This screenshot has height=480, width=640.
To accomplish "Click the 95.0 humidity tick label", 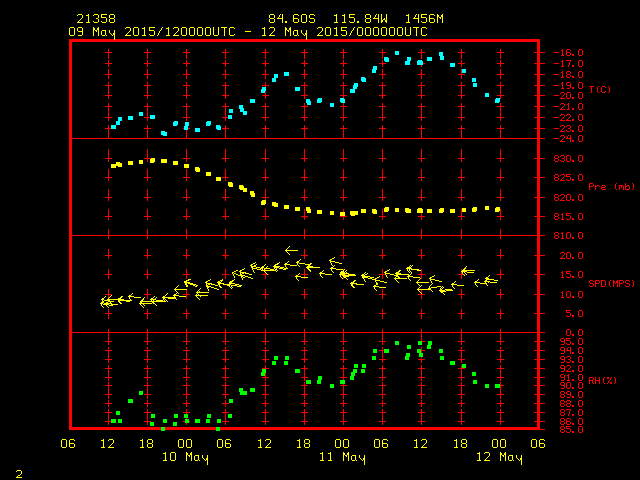I will click(x=571, y=342).
